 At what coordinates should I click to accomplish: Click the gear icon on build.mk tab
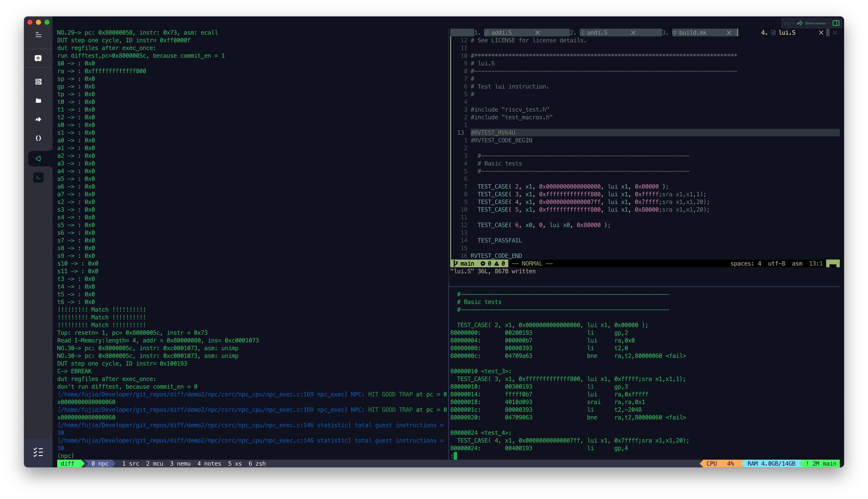pyautogui.click(x=674, y=32)
